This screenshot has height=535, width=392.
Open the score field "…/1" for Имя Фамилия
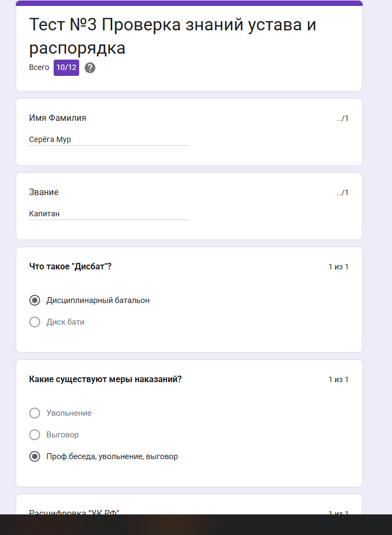[342, 118]
